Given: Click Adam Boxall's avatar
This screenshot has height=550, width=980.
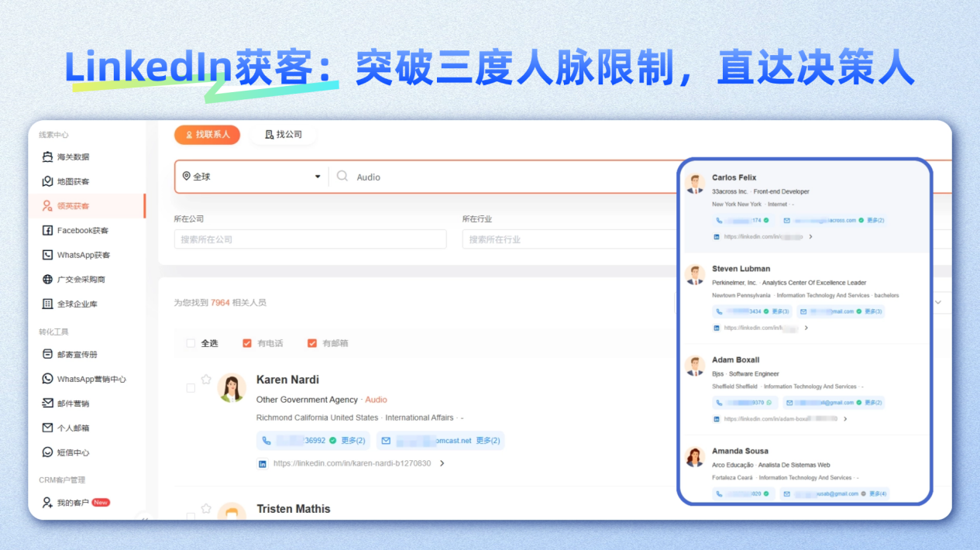Looking at the screenshot, I should click(695, 366).
